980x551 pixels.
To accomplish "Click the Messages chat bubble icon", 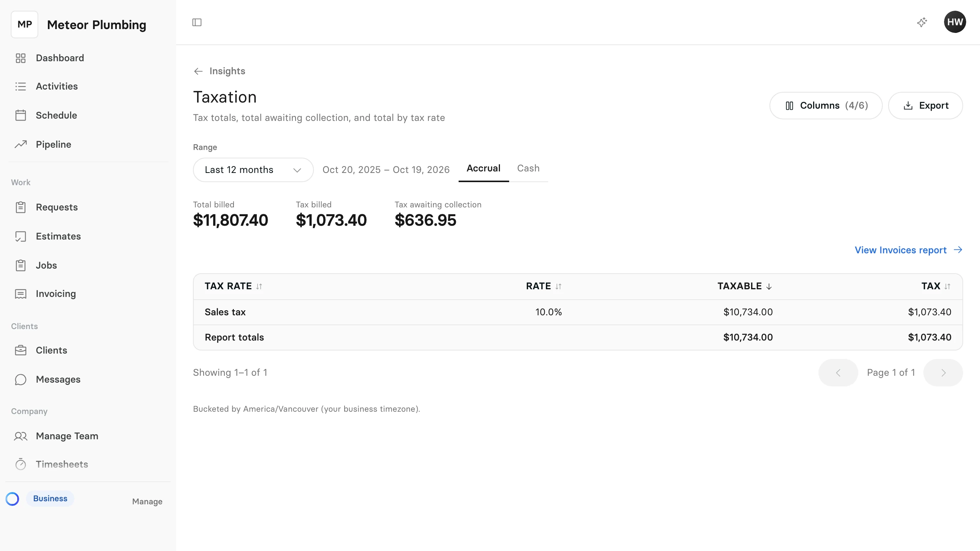I will click(x=21, y=380).
